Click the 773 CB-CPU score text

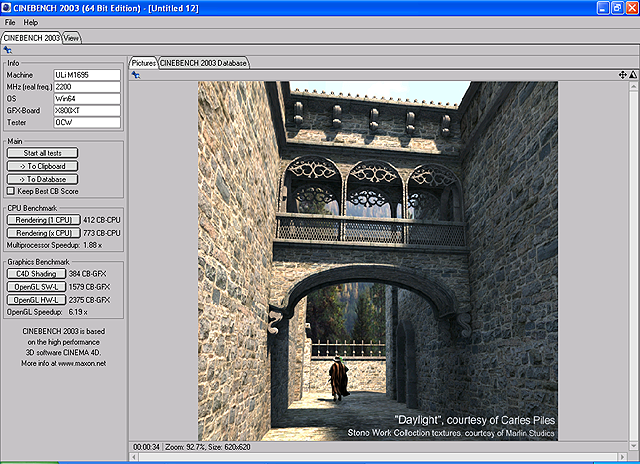click(x=102, y=233)
